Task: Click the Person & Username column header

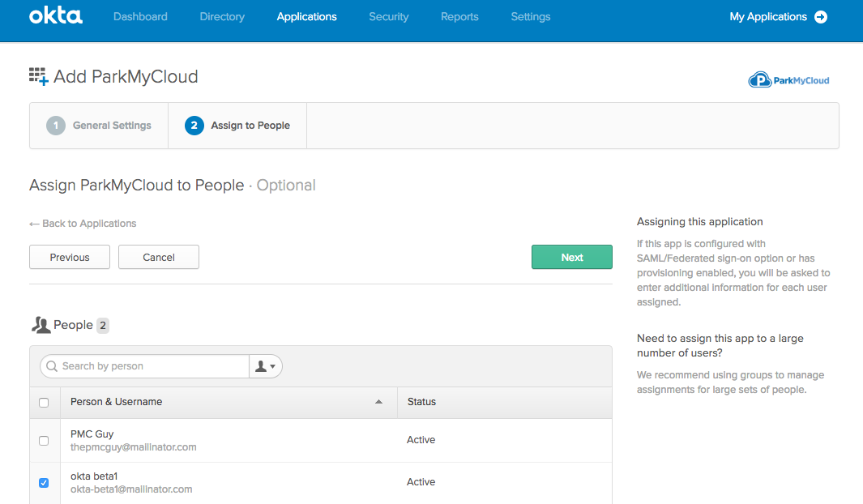Action: tap(116, 402)
